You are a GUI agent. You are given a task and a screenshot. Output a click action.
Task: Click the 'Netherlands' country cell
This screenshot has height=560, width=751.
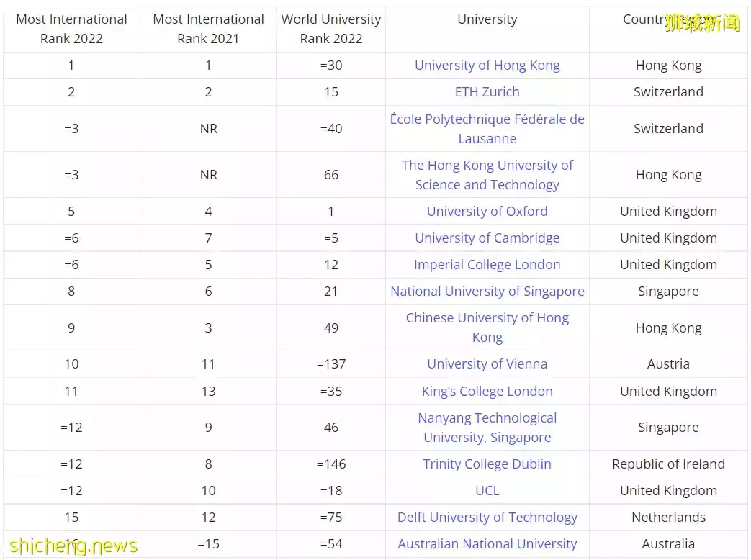pyautogui.click(x=669, y=518)
